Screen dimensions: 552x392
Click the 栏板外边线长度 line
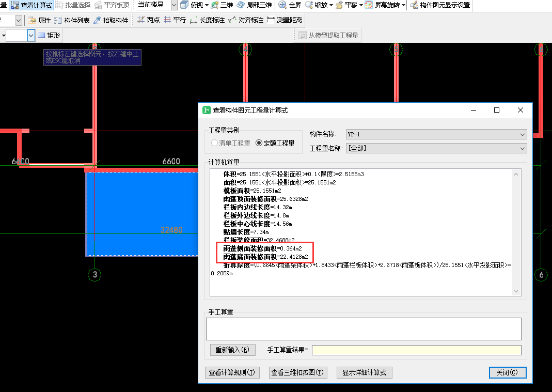click(256, 215)
